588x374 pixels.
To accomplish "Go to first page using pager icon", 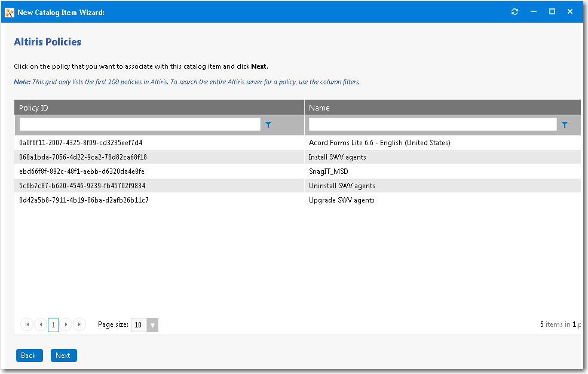I will (x=27, y=324).
